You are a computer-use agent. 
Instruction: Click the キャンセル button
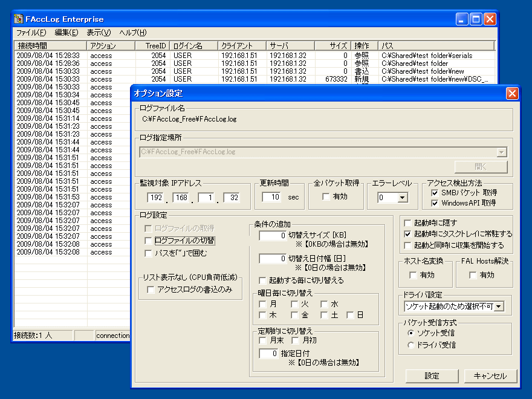pyautogui.click(x=490, y=376)
